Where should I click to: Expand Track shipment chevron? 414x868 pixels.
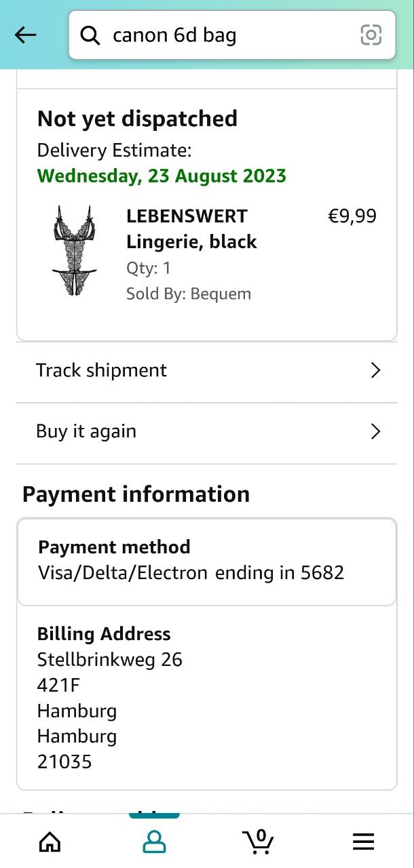point(375,370)
